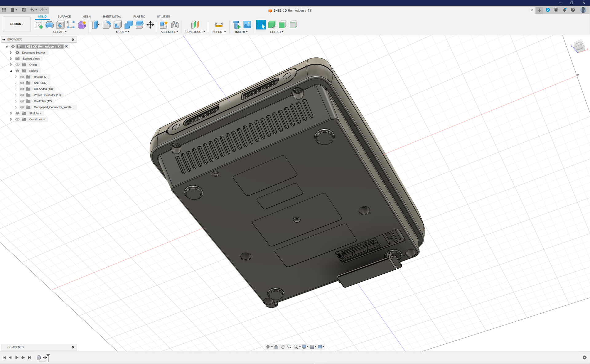Hide the SNES (32) bodies group
The image size is (590, 364).
coord(22,83)
